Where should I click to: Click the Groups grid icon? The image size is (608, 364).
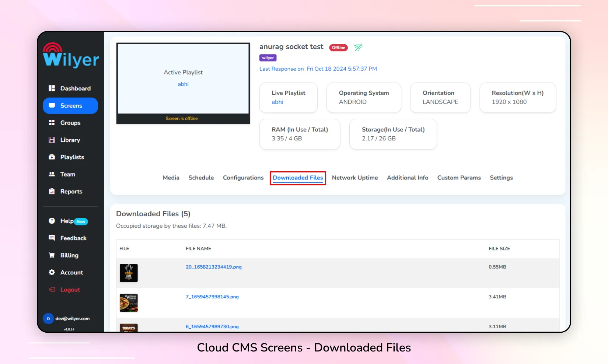point(52,123)
